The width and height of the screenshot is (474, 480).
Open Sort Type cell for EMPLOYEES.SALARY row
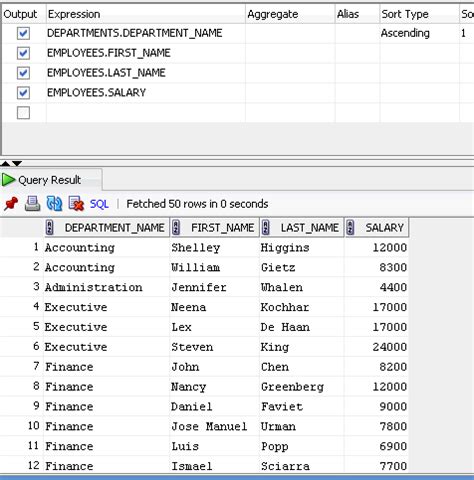coord(419,93)
